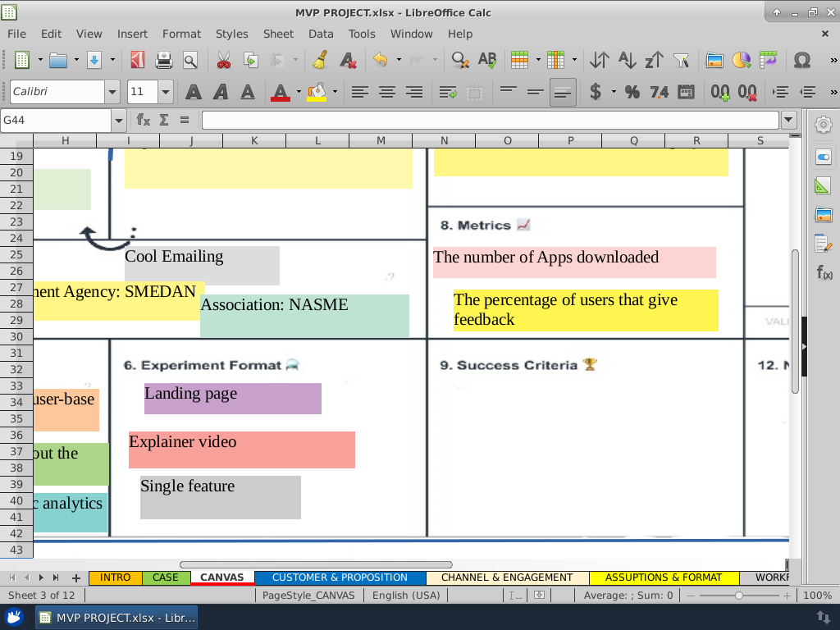Open the Function Wizard next to the Name Box

(144, 120)
